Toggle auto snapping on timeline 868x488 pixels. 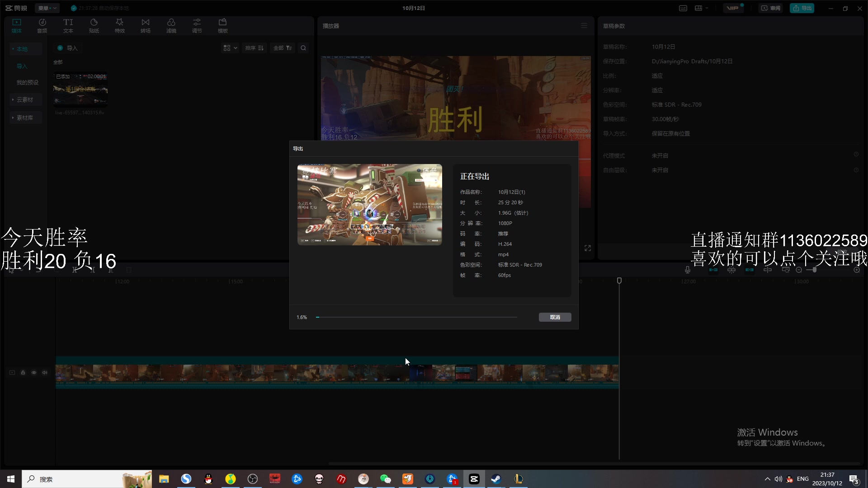tap(731, 270)
